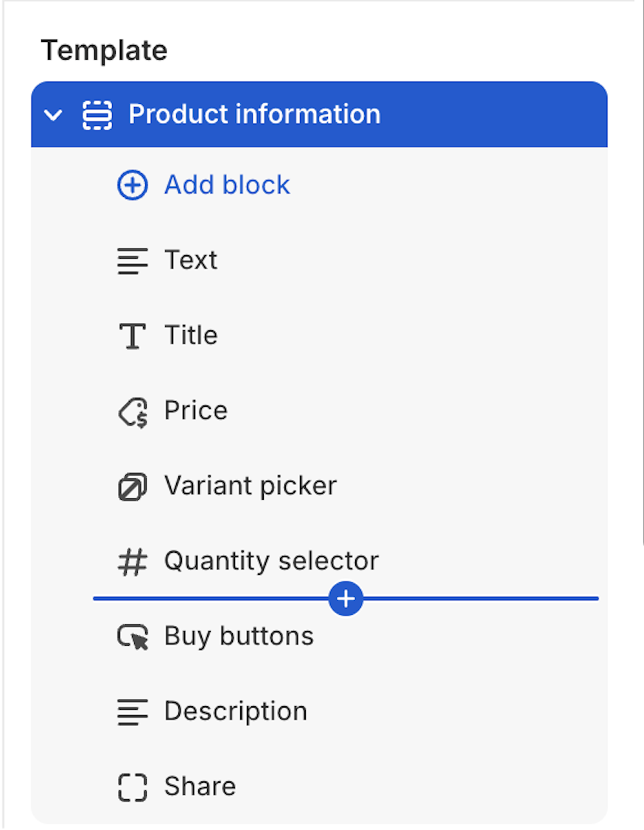Open the Quantity selector block
This screenshot has width=644, height=830.
pos(271,561)
